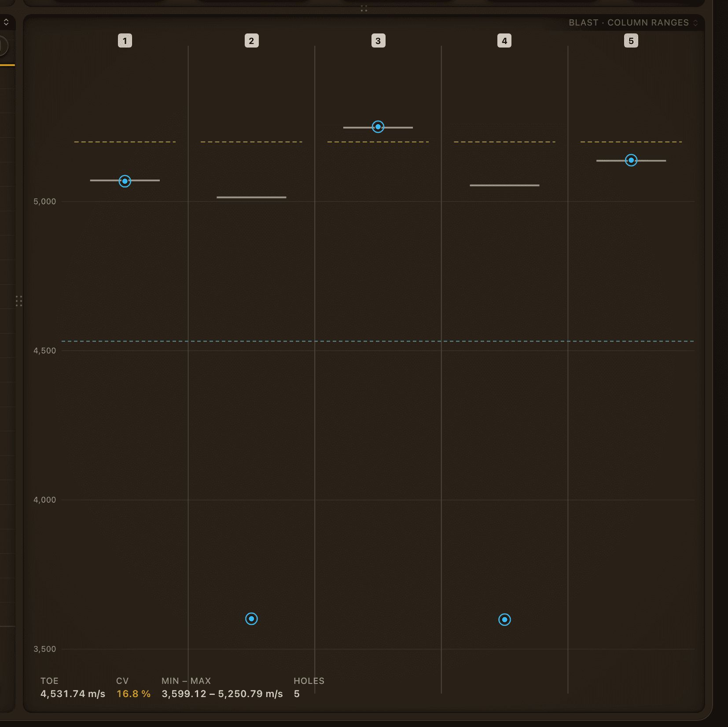Screen dimensions: 728x727
Task: Click the MIN – MAX label
Action: tap(186, 681)
